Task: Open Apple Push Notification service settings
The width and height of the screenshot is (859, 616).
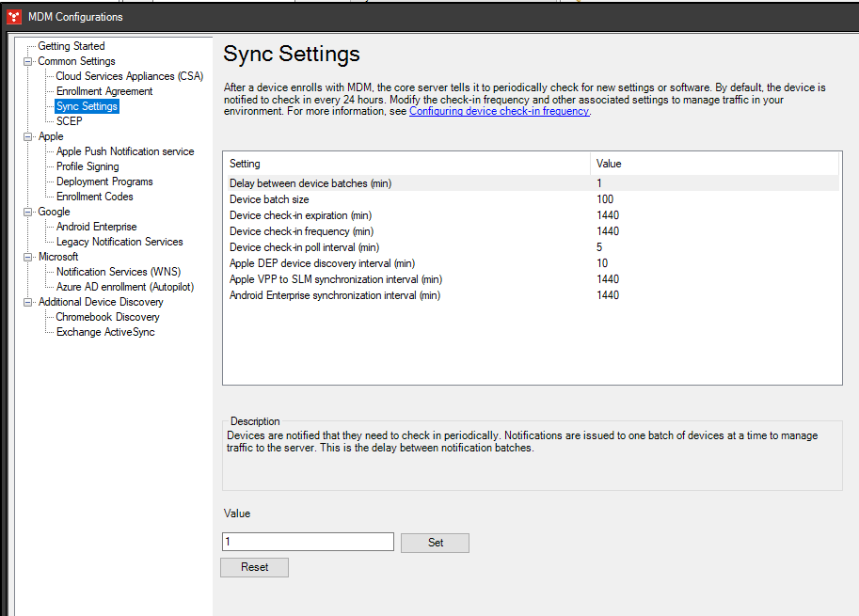Action: click(x=124, y=151)
